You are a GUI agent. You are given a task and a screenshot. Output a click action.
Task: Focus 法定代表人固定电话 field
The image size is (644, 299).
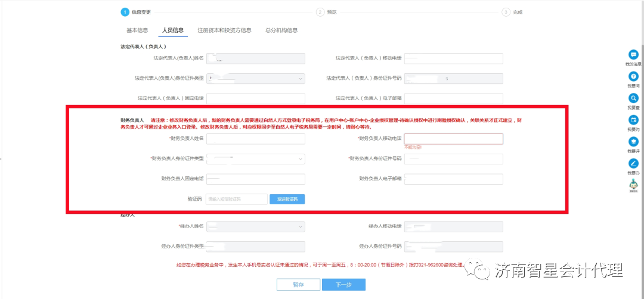click(x=255, y=98)
